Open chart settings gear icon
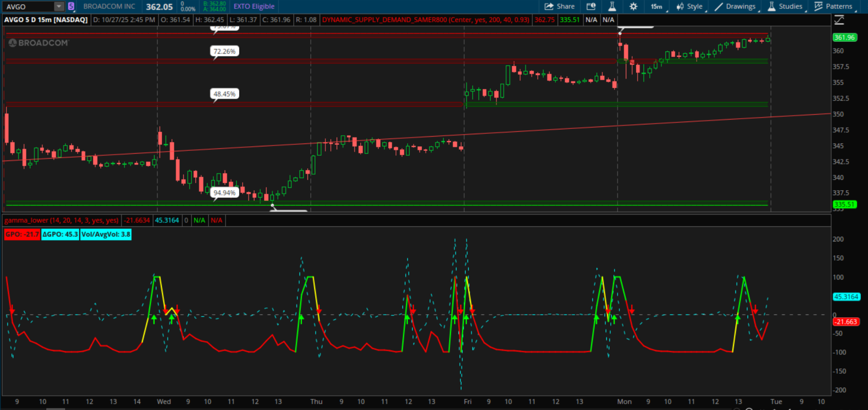This screenshot has height=410, width=868. click(x=633, y=6)
